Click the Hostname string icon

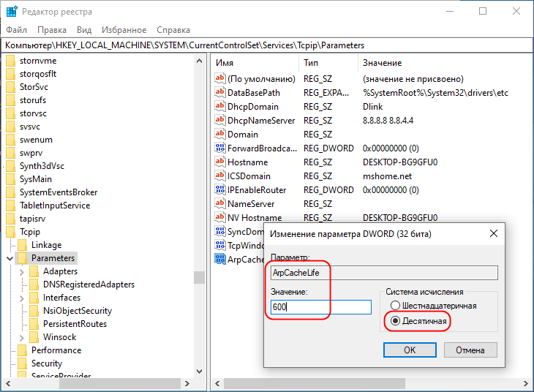220,162
